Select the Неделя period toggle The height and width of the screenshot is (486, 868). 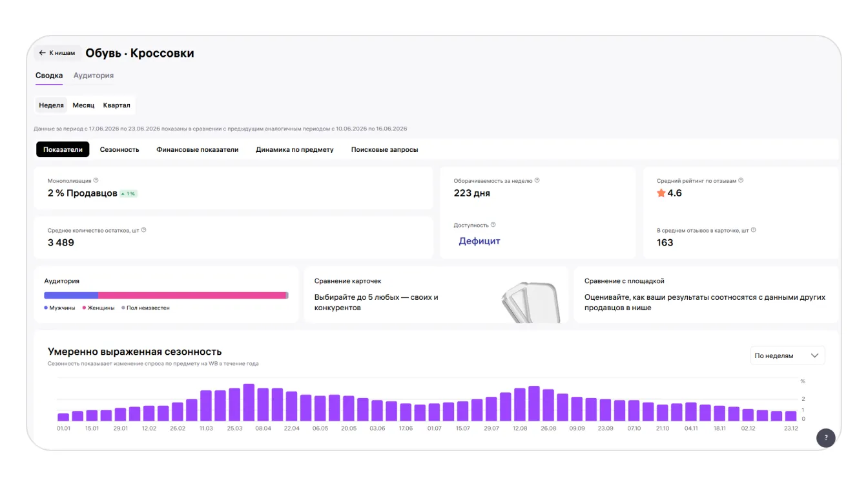tap(51, 105)
